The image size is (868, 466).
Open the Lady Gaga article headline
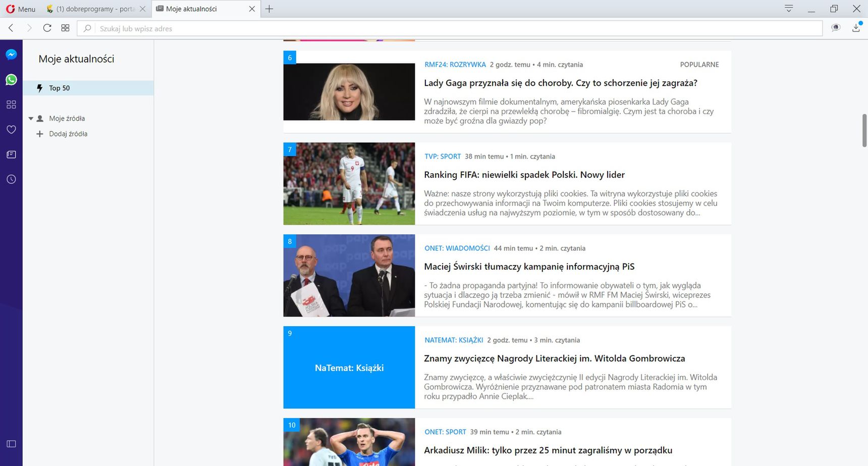pos(561,83)
